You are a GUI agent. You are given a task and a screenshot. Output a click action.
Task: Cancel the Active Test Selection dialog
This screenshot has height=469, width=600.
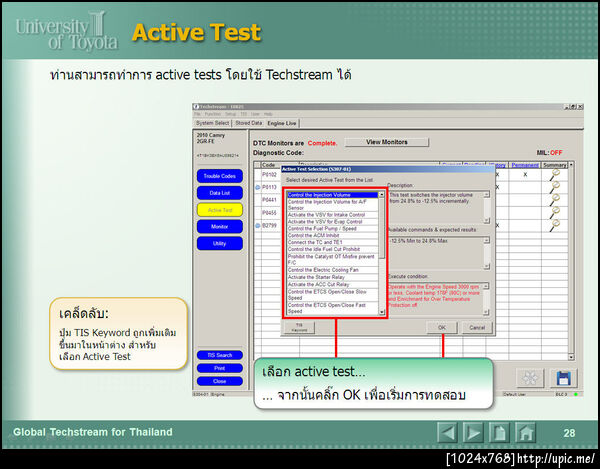click(477, 327)
